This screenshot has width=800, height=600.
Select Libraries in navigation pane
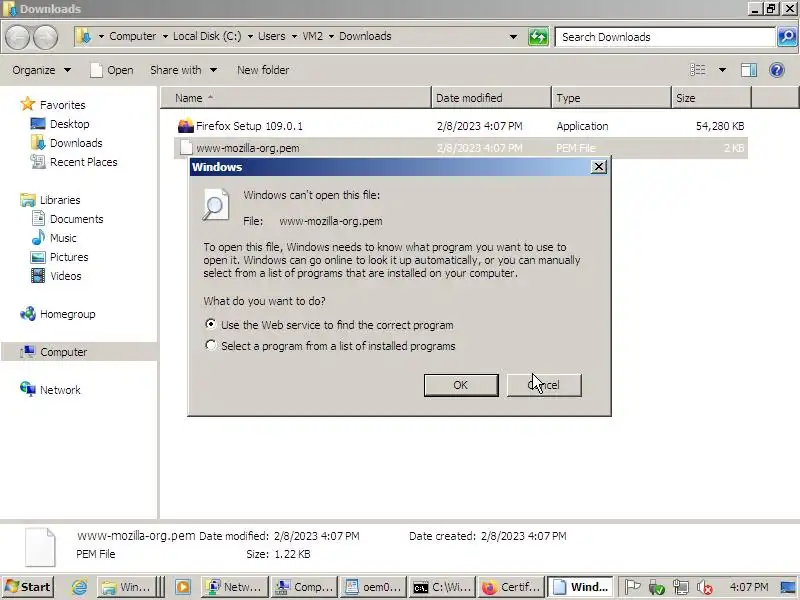coord(60,200)
